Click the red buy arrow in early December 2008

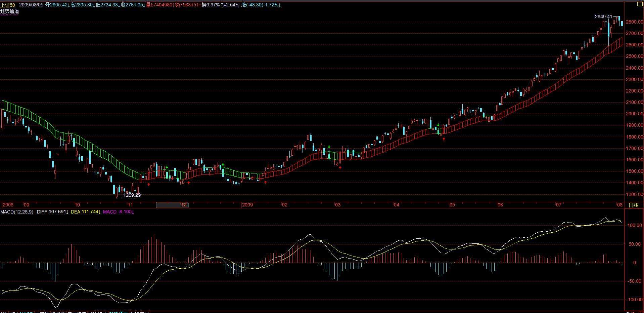pyautogui.click(x=189, y=183)
